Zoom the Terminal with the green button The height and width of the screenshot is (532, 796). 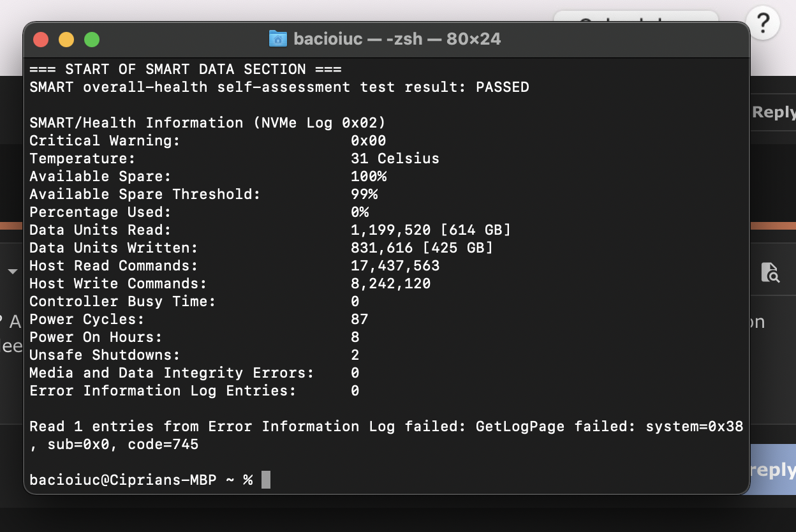click(x=92, y=40)
